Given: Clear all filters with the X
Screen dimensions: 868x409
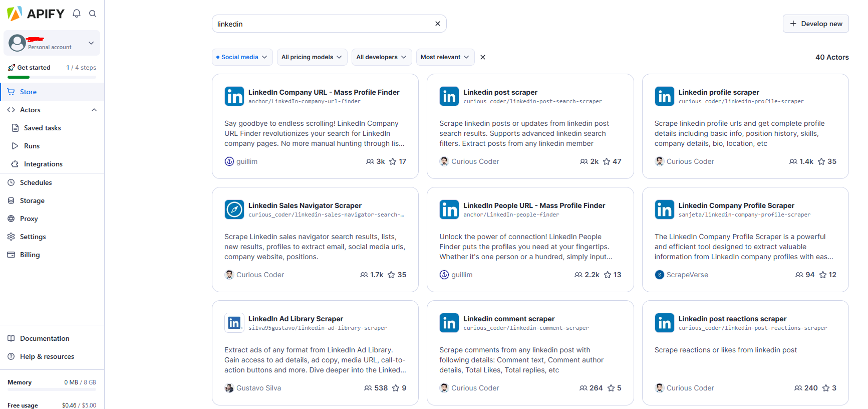Looking at the screenshot, I should [483, 57].
